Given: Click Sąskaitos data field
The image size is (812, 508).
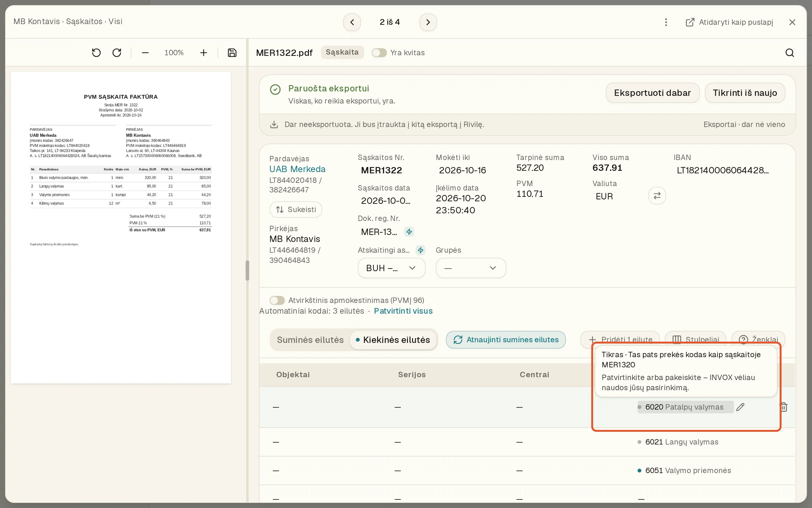Looking at the screenshot, I should coord(385,201).
